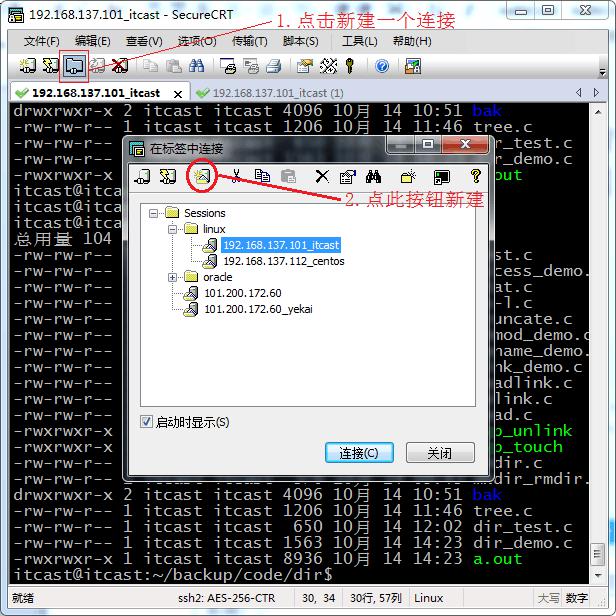The height and width of the screenshot is (616, 616).
Task: Click the Quick Connect lightning icon in main toolbar
Action: 51,66
